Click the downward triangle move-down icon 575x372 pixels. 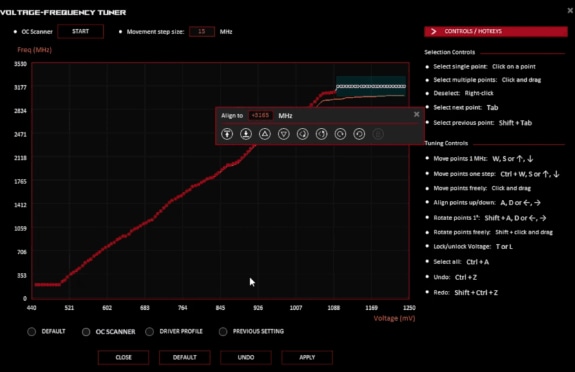point(283,134)
